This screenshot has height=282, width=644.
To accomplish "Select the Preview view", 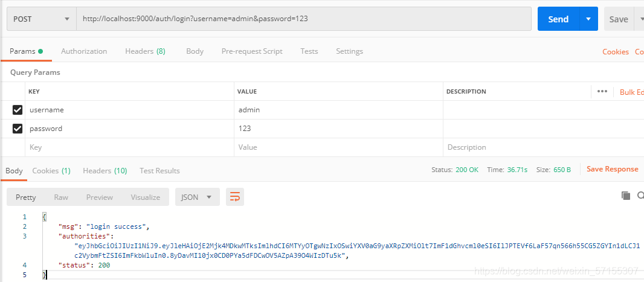I will pos(100,197).
